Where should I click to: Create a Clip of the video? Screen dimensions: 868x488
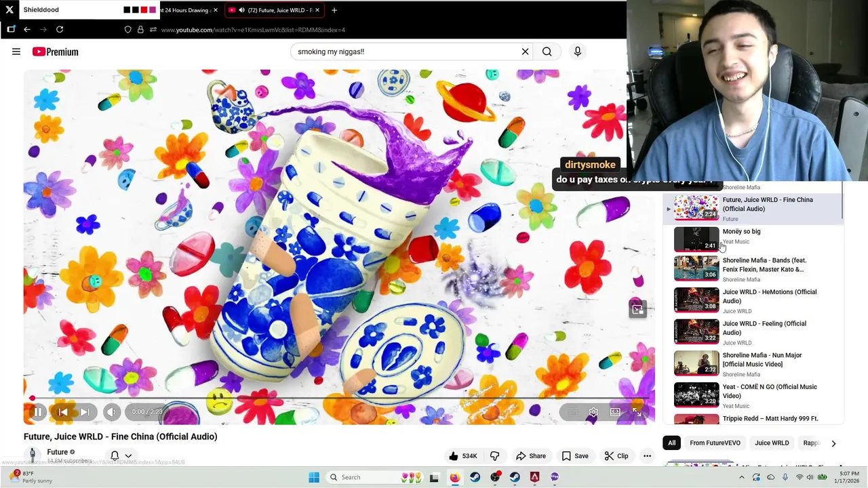tap(616, 455)
